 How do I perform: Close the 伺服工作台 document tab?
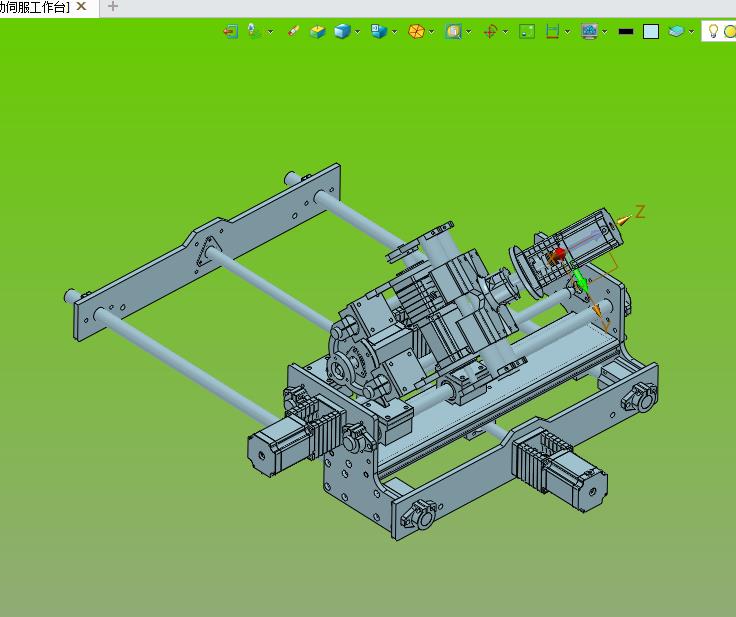coord(81,6)
